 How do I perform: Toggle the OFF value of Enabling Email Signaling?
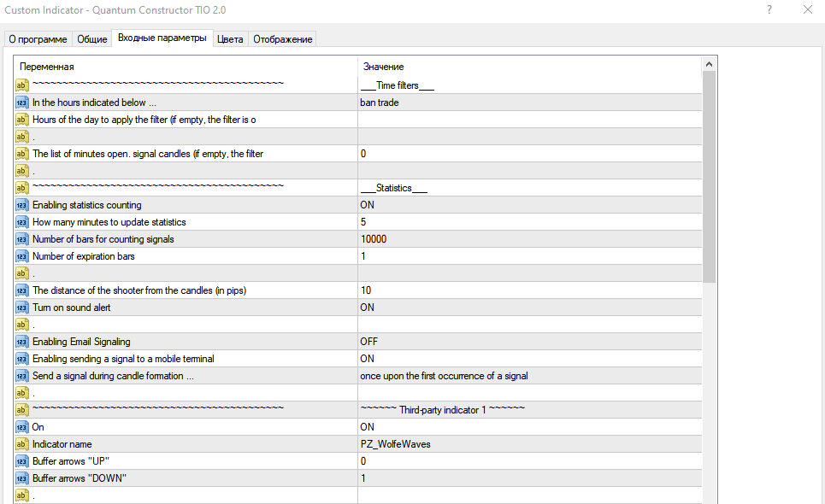(x=530, y=342)
